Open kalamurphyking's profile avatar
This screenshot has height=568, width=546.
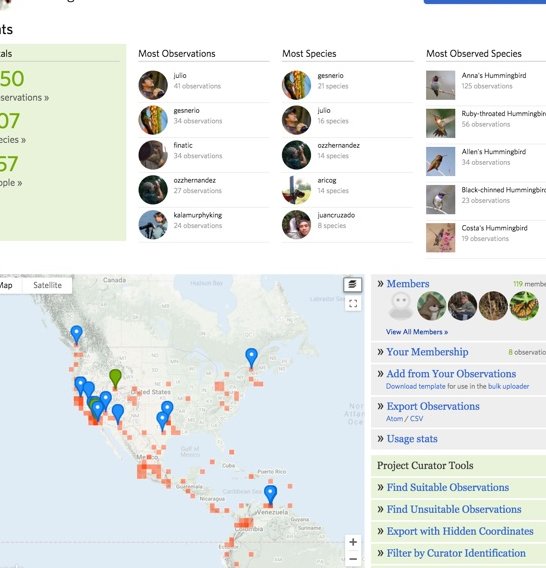153,225
